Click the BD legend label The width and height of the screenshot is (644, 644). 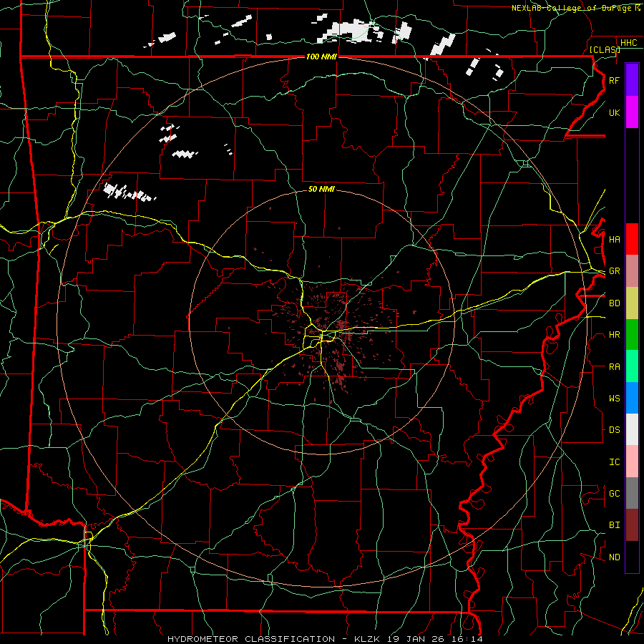pyautogui.click(x=614, y=303)
